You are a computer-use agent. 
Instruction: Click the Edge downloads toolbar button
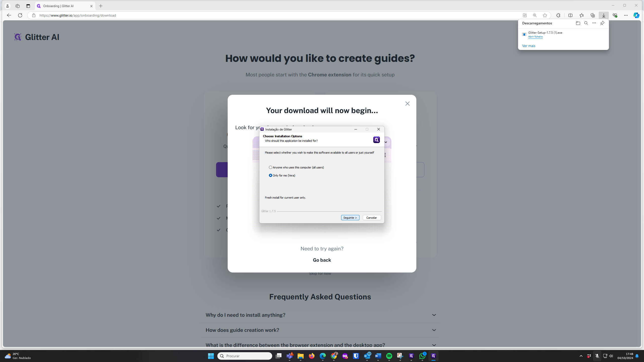(603, 15)
